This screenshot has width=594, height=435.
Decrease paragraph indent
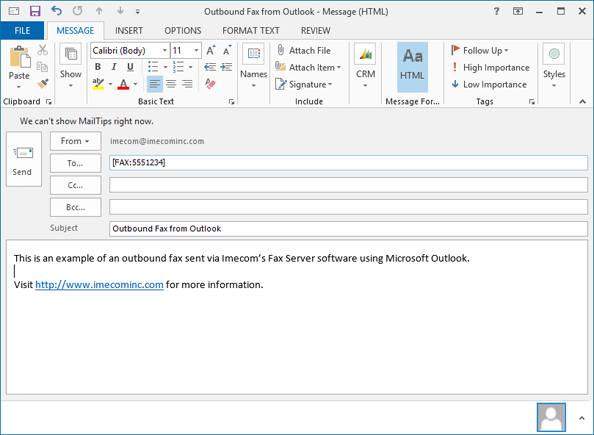210,67
